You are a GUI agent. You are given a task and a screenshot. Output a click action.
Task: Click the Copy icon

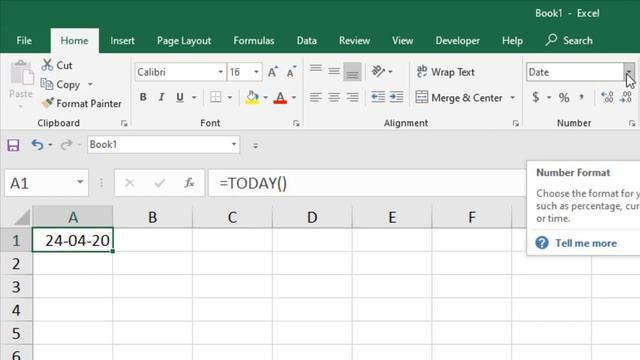(47, 84)
